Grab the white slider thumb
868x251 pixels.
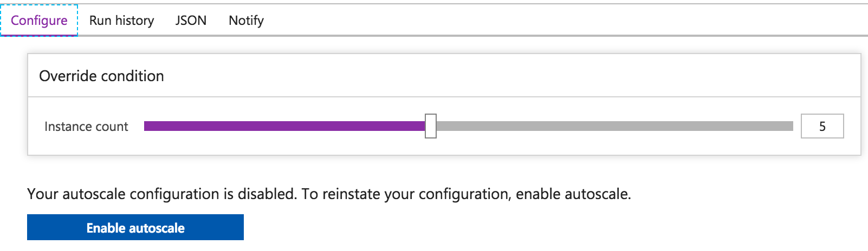(431, 126)
